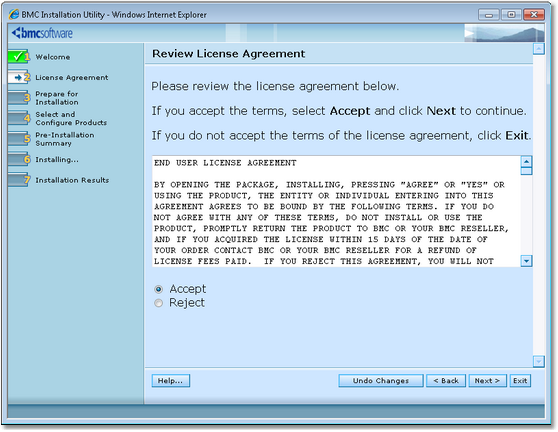
Task: Select License Agreement step label
Action: pos(72,78)
